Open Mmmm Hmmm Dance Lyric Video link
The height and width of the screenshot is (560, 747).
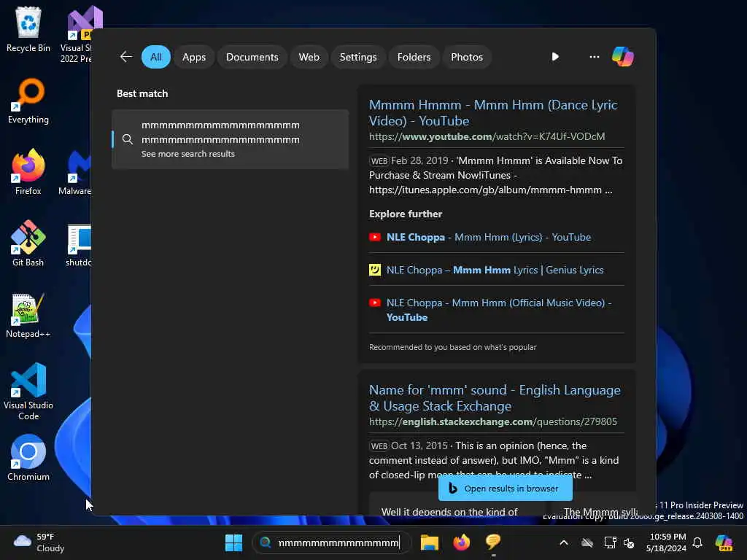[493, 113]
